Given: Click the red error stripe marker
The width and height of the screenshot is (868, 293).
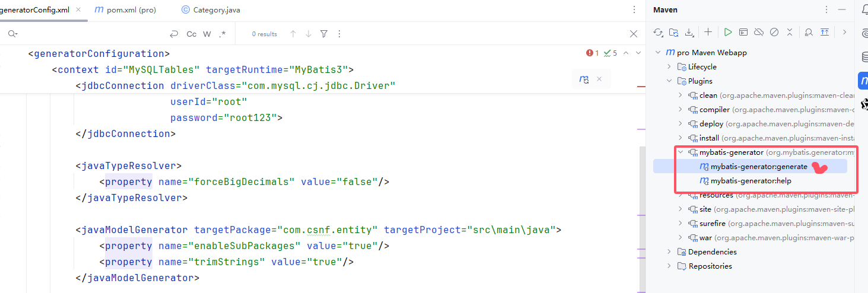Looking at the screenshot, I should click(x=641, y=87).
